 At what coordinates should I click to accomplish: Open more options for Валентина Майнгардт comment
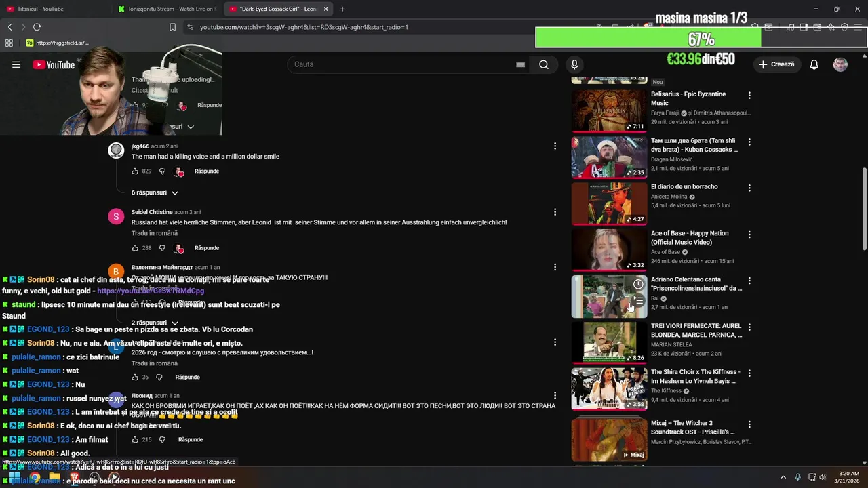tap(555, 268)
